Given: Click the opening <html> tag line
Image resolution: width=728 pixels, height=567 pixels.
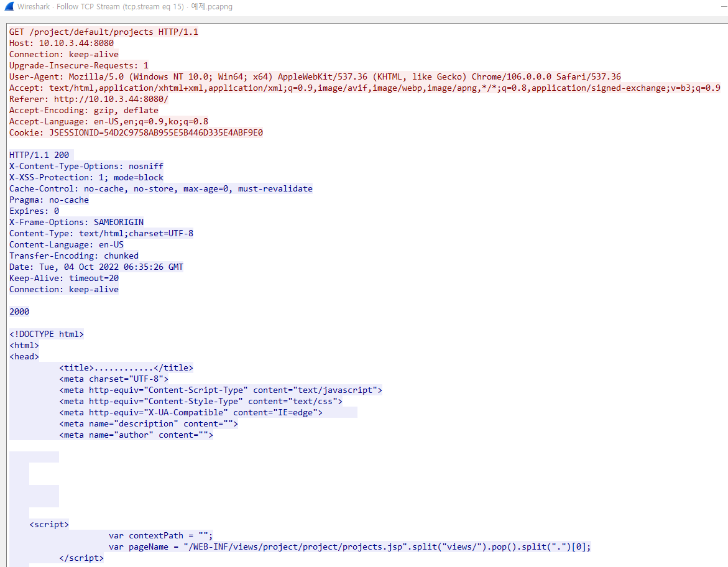Looking at the screenshot, I should 24,345.
